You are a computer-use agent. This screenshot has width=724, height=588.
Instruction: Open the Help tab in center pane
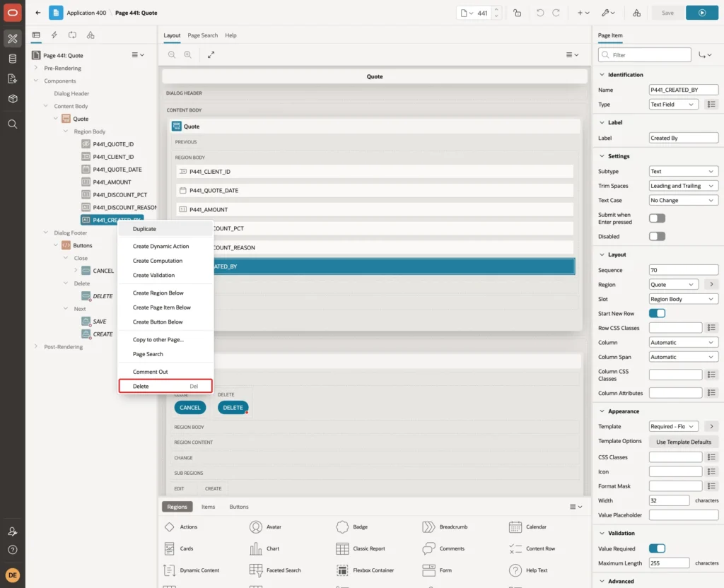pos(230,35)
